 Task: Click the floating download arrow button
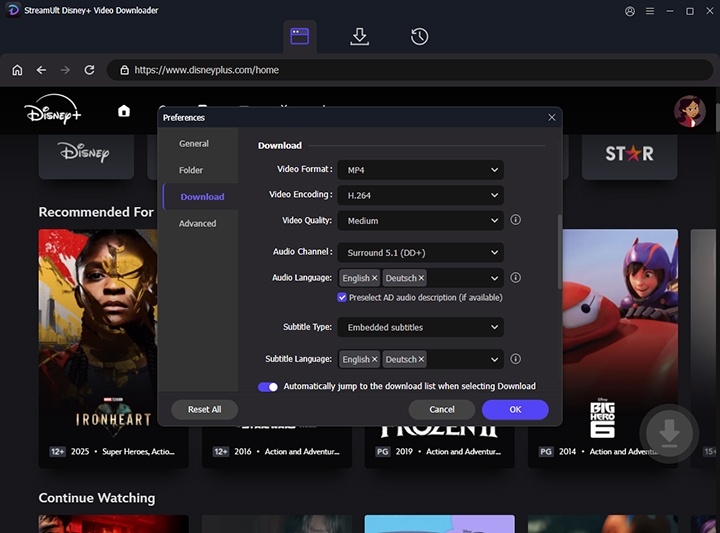click(x=669, y=432)
